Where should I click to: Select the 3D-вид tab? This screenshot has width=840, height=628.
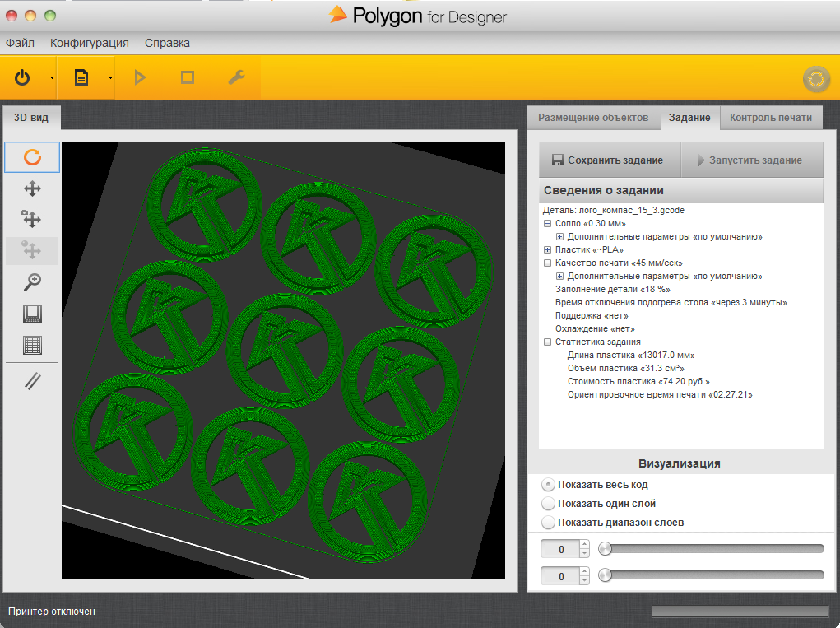coord(31,118)
